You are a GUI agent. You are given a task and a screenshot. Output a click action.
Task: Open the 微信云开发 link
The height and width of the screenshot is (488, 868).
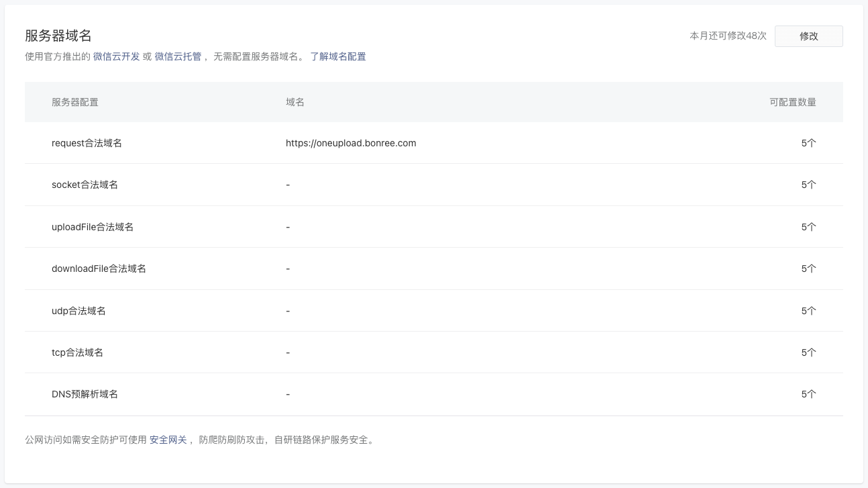coord(117,56)
